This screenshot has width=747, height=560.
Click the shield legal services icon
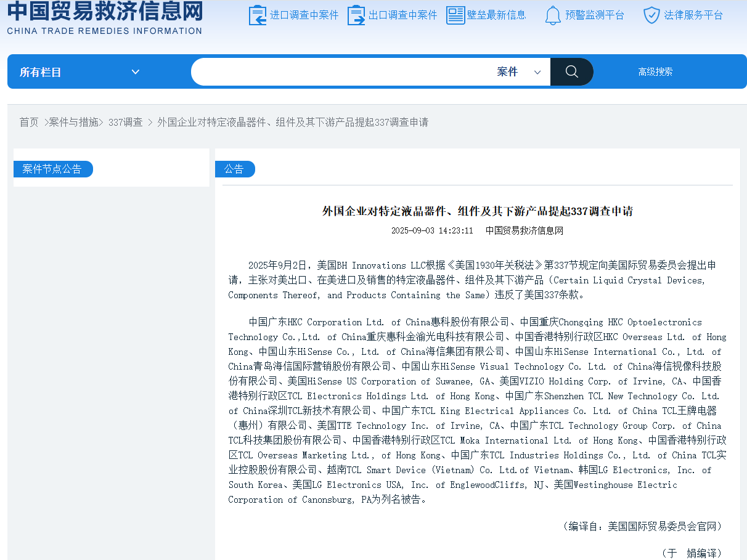(651, 15)
